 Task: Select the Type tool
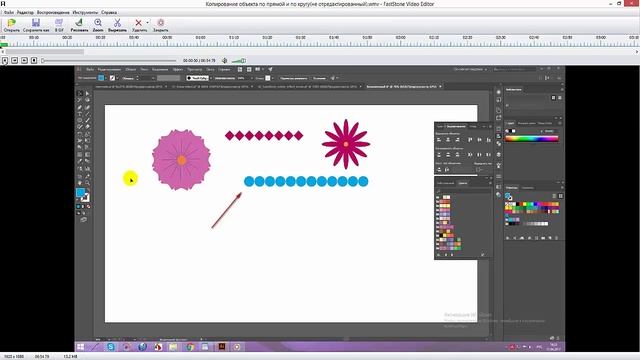[x=80, y=114]
